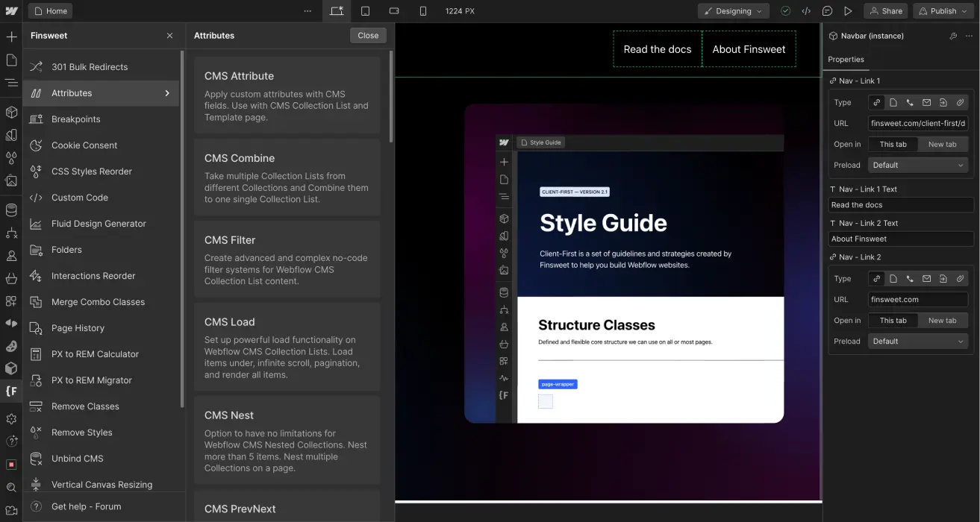Select Phone link type for Nav - Link 2

[x=910, y=278]
